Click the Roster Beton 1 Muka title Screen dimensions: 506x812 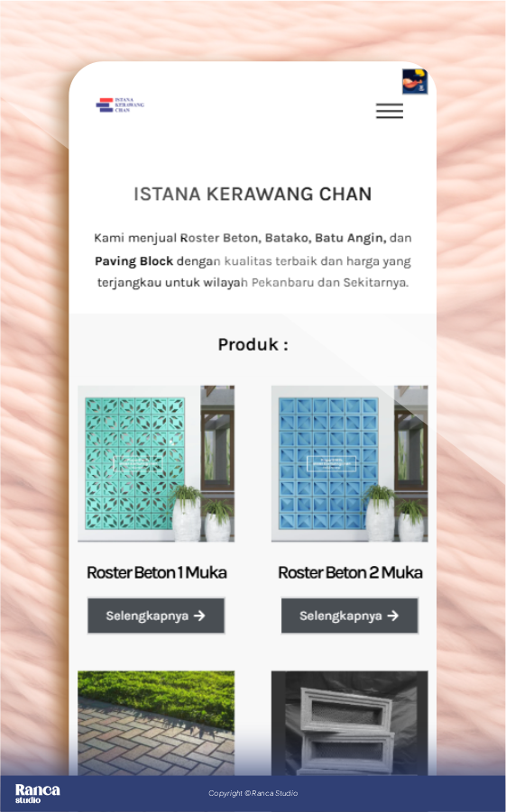tap(157, 572)
